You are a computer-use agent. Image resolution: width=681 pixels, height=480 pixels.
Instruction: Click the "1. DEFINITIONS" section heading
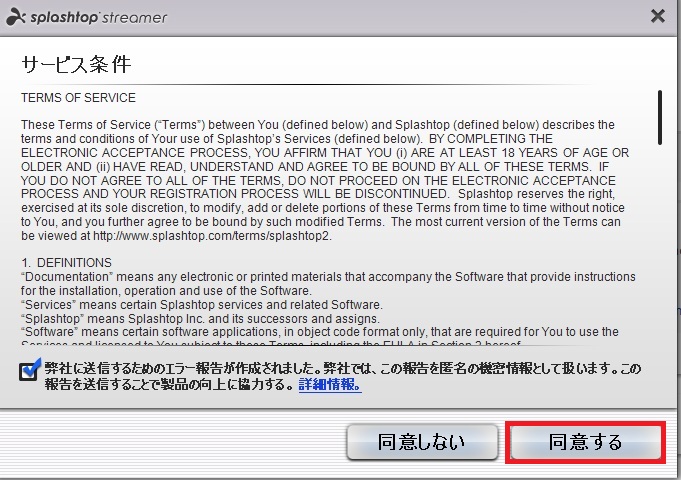[x=66, y=263]
